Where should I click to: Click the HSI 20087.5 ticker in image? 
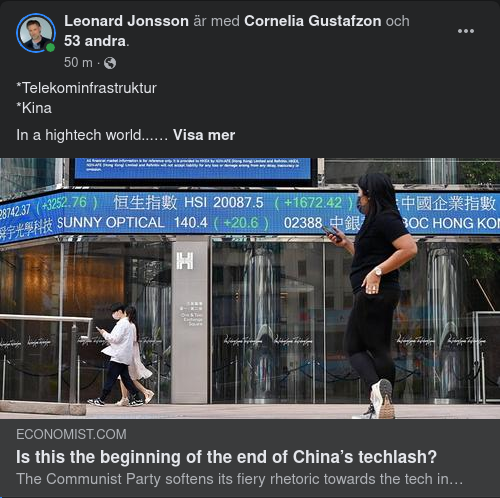tap(224, 202)
